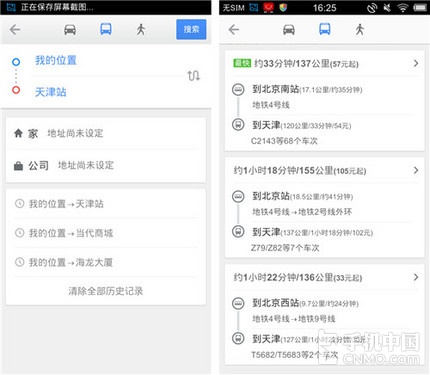Select train list C2143等68个车次
The width and height of the screenshot is (430, 375).
pyautogui.click(x=284, y=141)
